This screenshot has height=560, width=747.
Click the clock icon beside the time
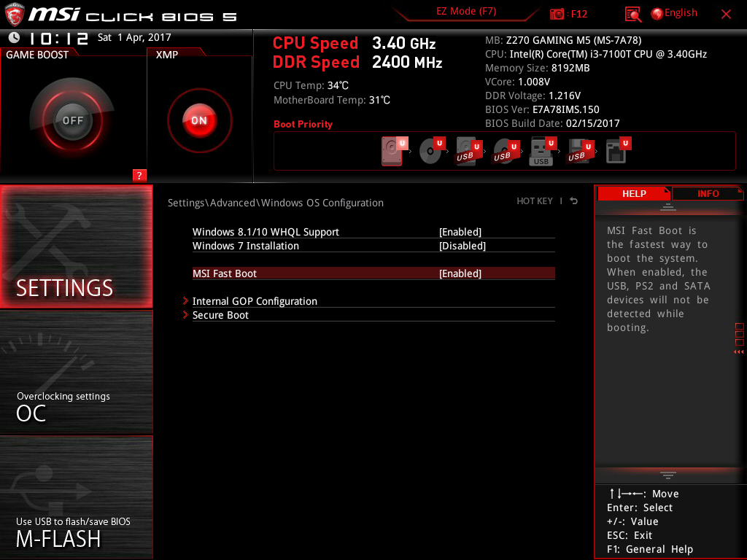[15, 38]
